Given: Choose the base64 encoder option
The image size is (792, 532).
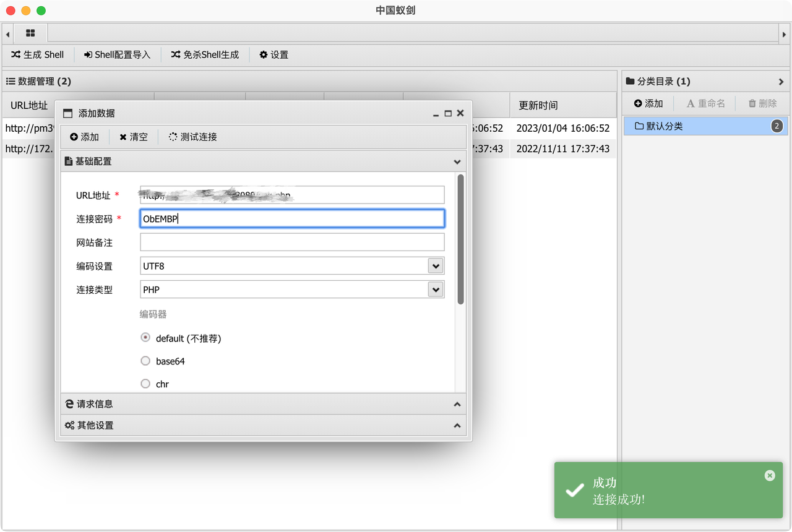Looking at the screenshot, I should pyautogui.click(x=145, y=361).
